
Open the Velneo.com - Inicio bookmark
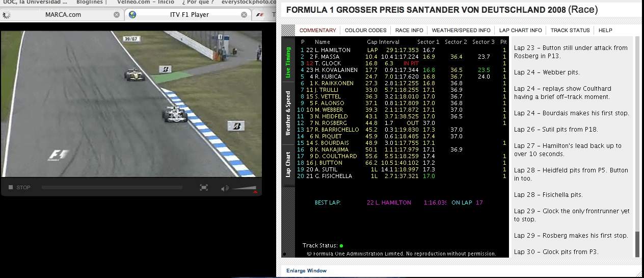[x=145, y=2]
